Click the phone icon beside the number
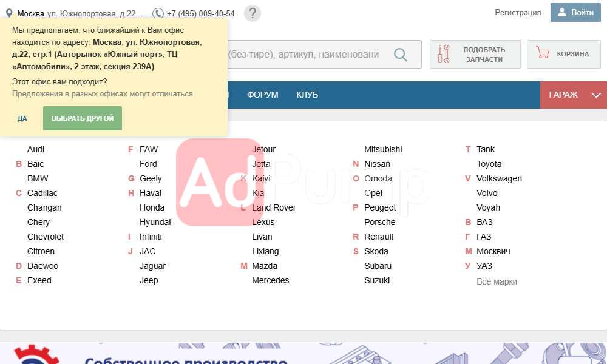The width and height of the screenshot is (607, 364). pyautogui.click(x=158, y=13)
